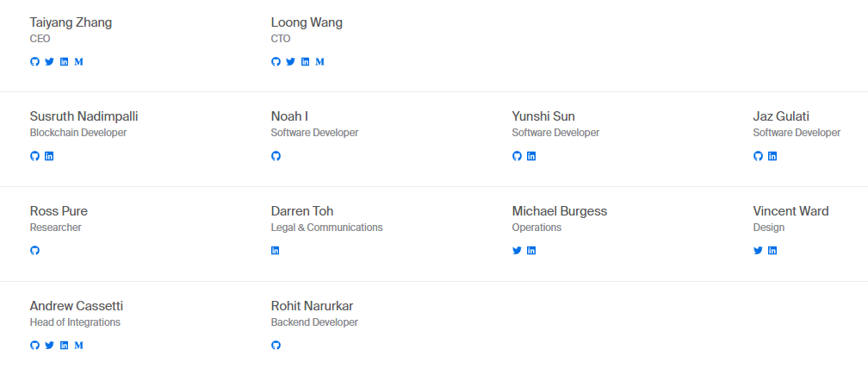Click the Head of Integrations title
Image resolution: width=868 pixels, height=381 pixels.
point(75,322)
